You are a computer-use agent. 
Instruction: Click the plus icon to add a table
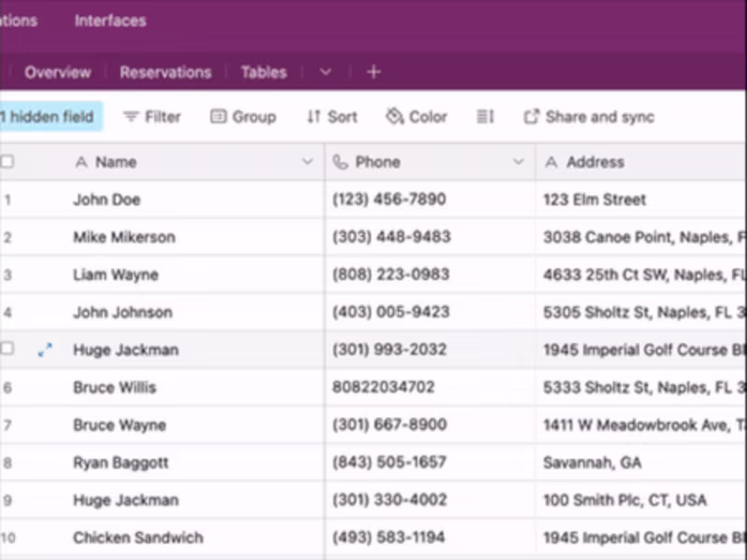point(373,72)
